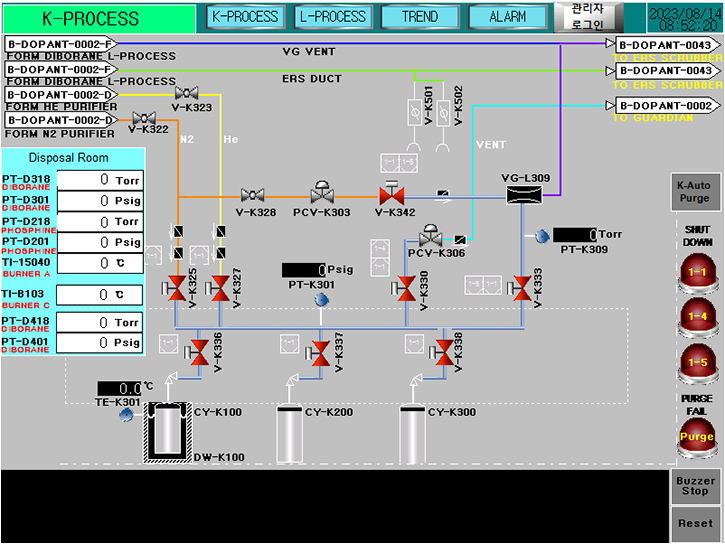Click the PT-D301 Psig value field

click(100, 201)
